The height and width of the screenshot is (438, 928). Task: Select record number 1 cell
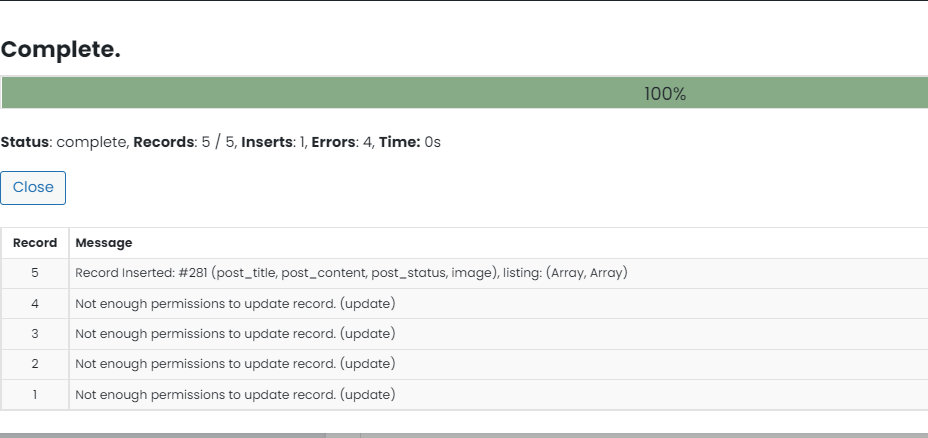[x=35, y=394]
